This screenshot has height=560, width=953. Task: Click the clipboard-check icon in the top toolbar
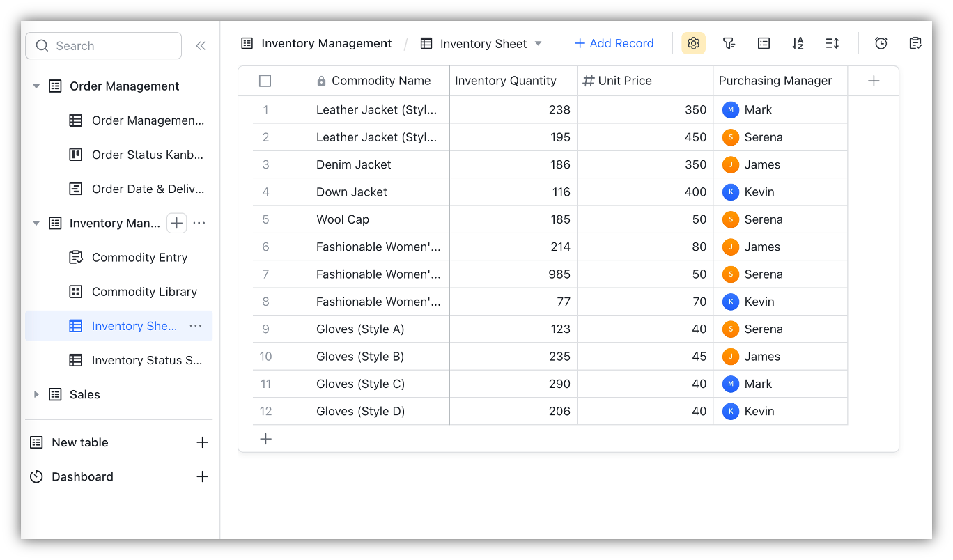coord(916,43)
